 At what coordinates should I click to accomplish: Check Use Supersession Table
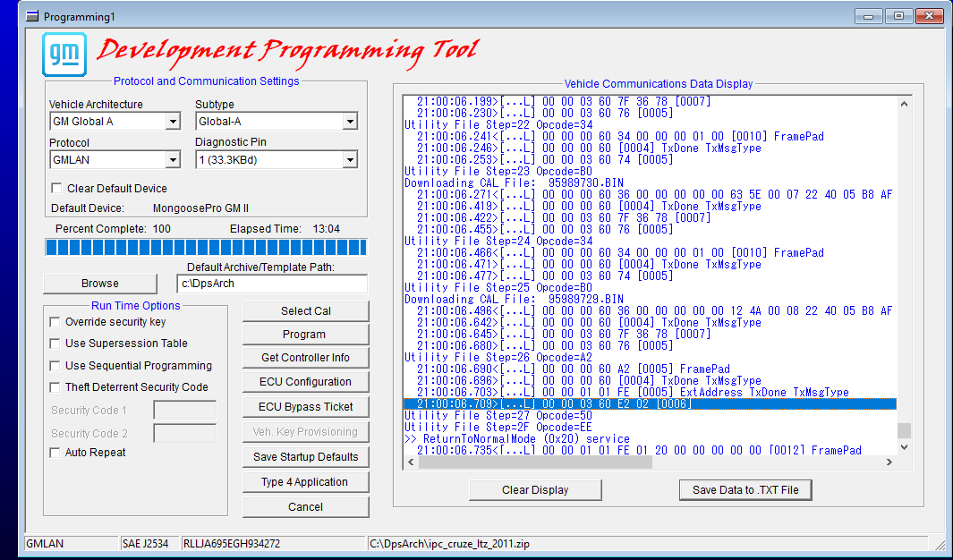55,344
